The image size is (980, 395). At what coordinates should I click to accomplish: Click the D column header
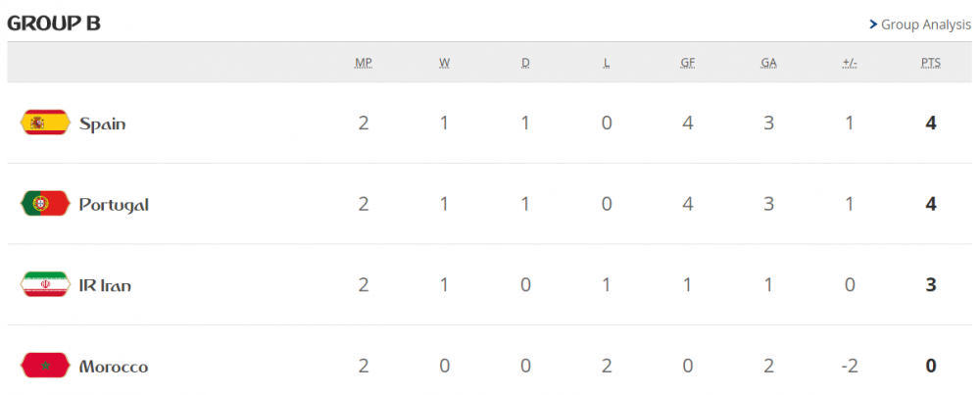point(525,63)
